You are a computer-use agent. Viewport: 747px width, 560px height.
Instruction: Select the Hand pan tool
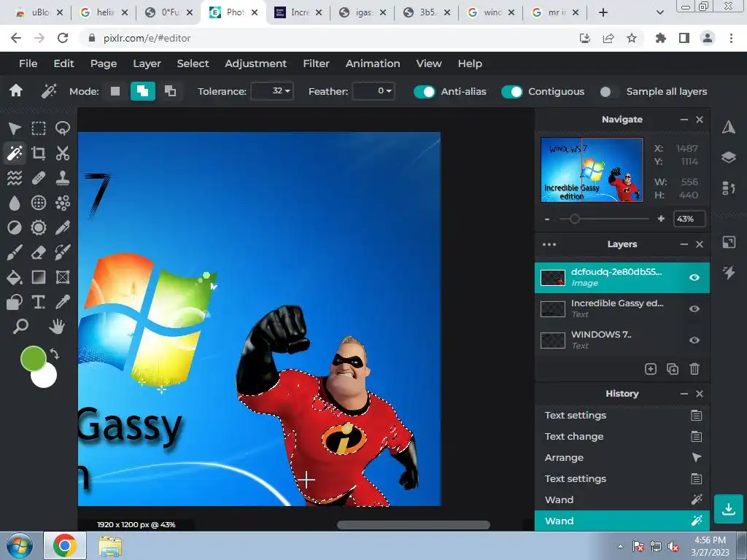[57, 327]
